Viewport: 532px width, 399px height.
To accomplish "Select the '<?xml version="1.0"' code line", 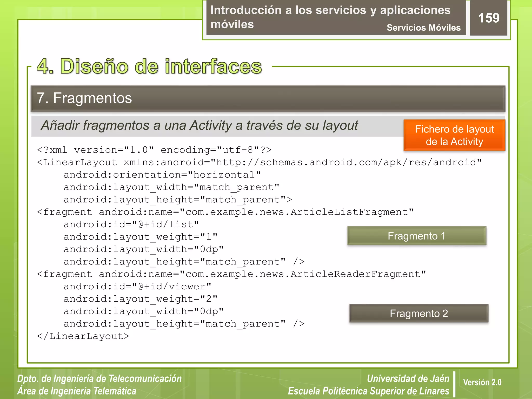I will tap(154, 150).
